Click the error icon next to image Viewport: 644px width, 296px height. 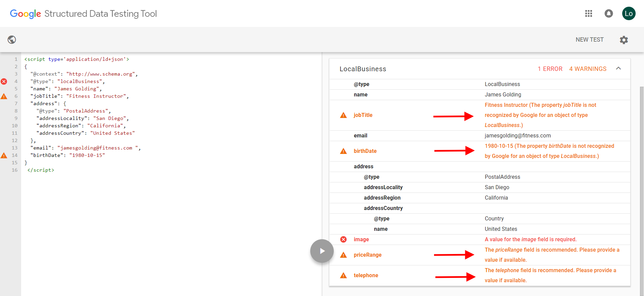coord(343,239)
